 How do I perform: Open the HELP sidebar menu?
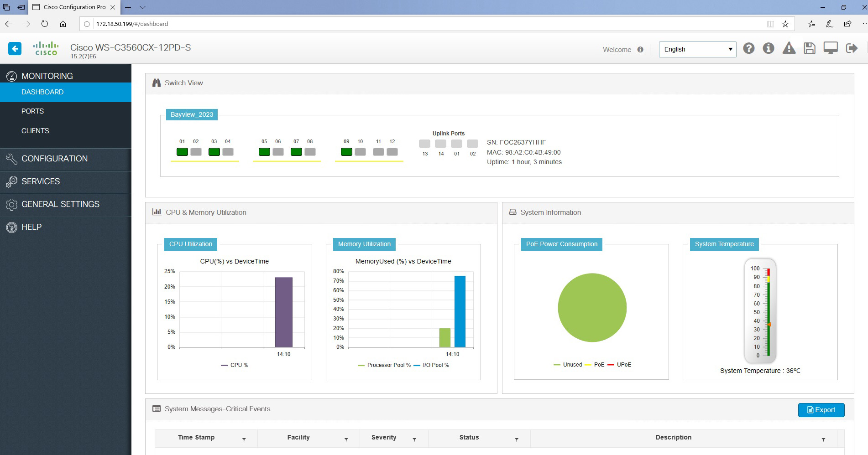click(66, 227)
